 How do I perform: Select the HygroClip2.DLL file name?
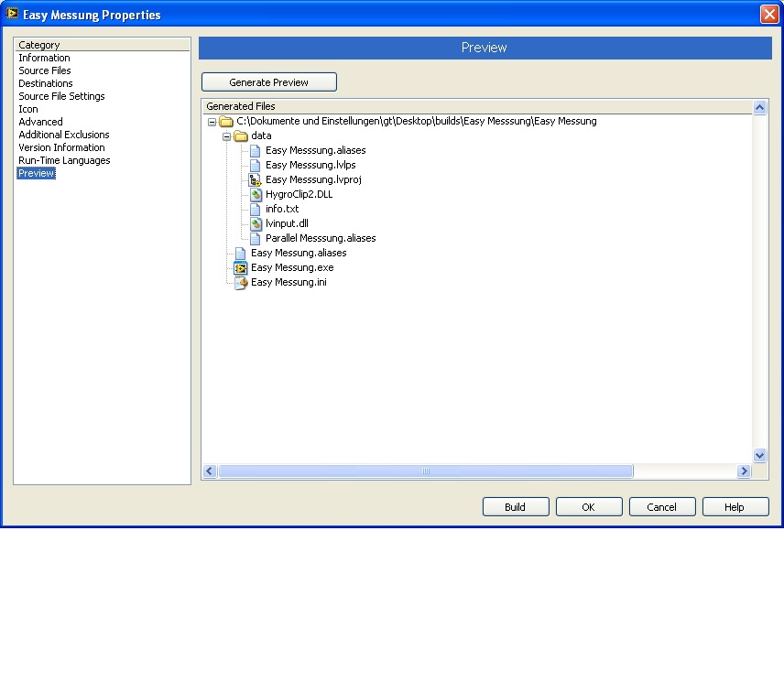click(x=299, y=194)
